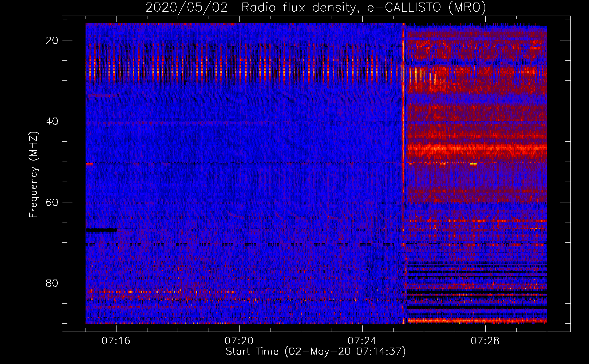The height and width of the screenshot is (364, 589).
Task: Click the 07:24 time tick label
Action: pos(362,341)
